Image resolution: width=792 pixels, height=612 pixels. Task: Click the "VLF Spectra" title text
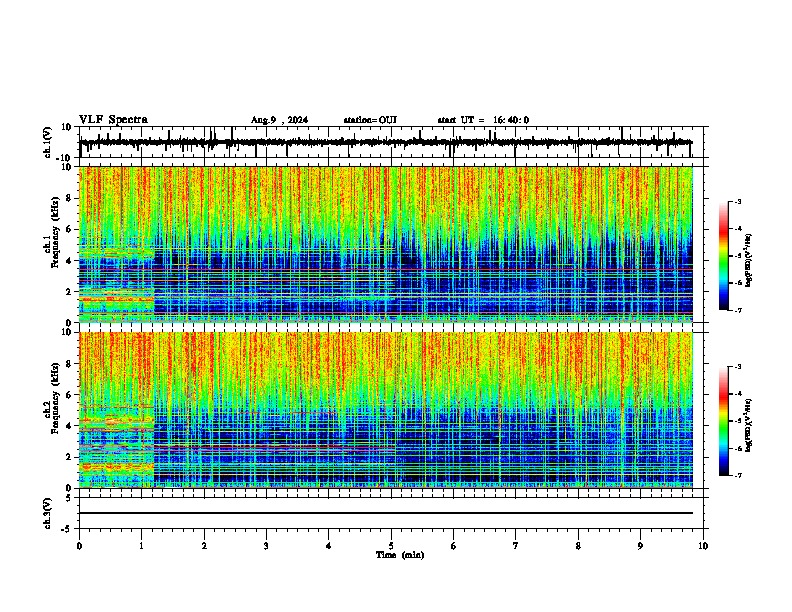tap(113, 119)
